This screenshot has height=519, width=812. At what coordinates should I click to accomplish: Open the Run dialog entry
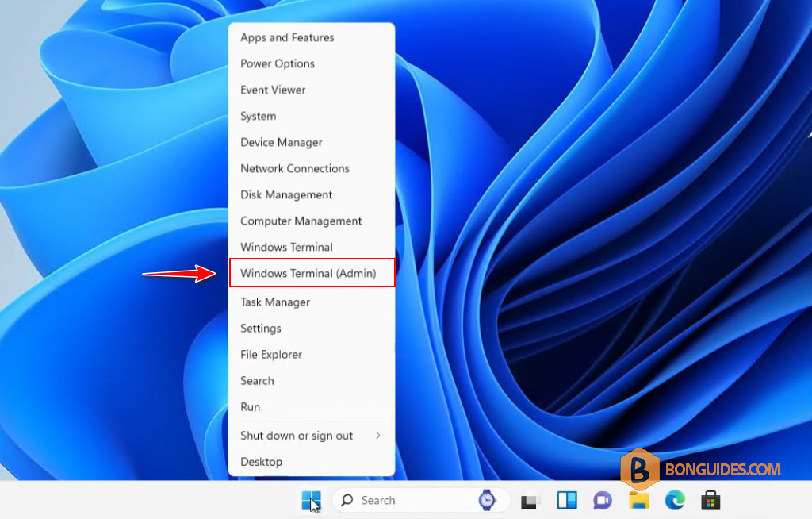coord(311,407)
